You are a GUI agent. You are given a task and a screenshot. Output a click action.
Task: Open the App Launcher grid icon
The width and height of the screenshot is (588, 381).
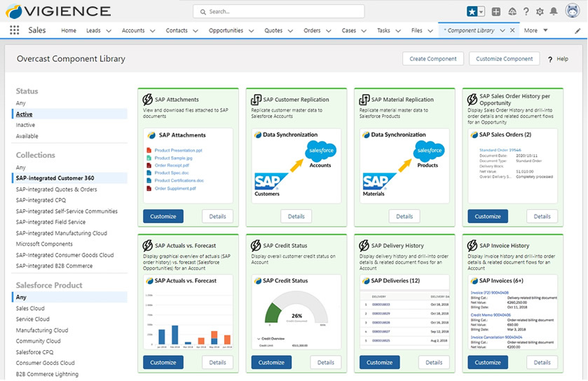(x=14, y=30)
